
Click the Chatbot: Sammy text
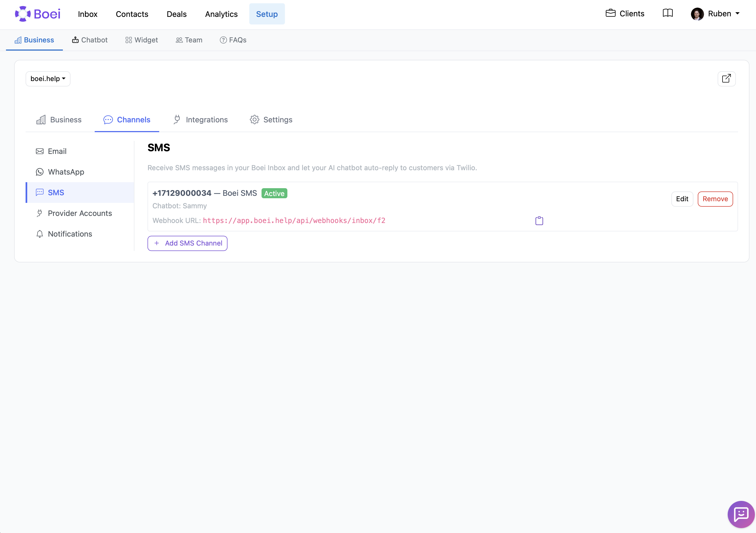pyautogui.click(x=179, y=206)
